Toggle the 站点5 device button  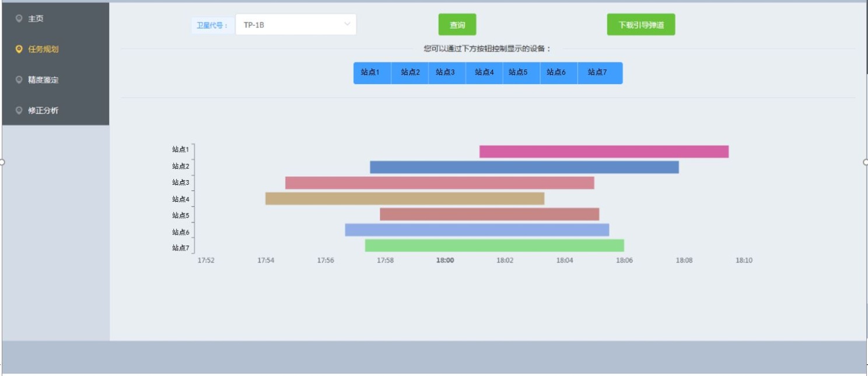coord(518,73)
